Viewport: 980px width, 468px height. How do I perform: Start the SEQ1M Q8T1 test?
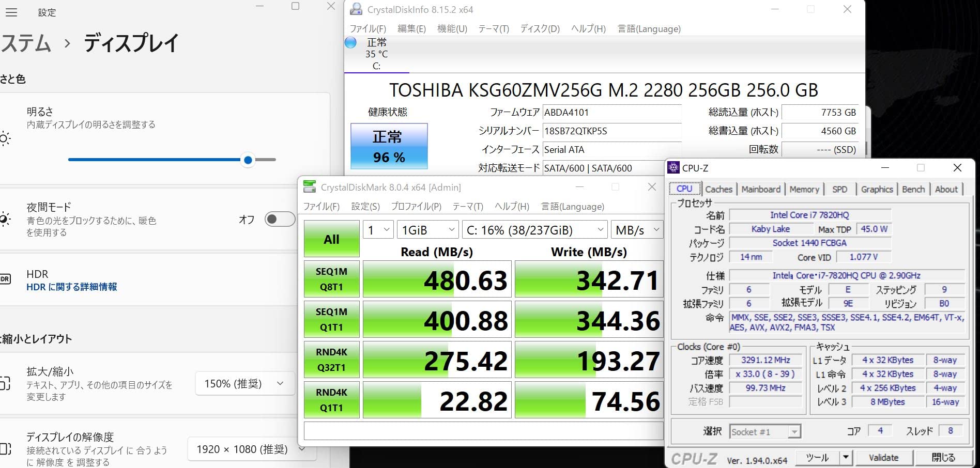(x=331, y=279)
